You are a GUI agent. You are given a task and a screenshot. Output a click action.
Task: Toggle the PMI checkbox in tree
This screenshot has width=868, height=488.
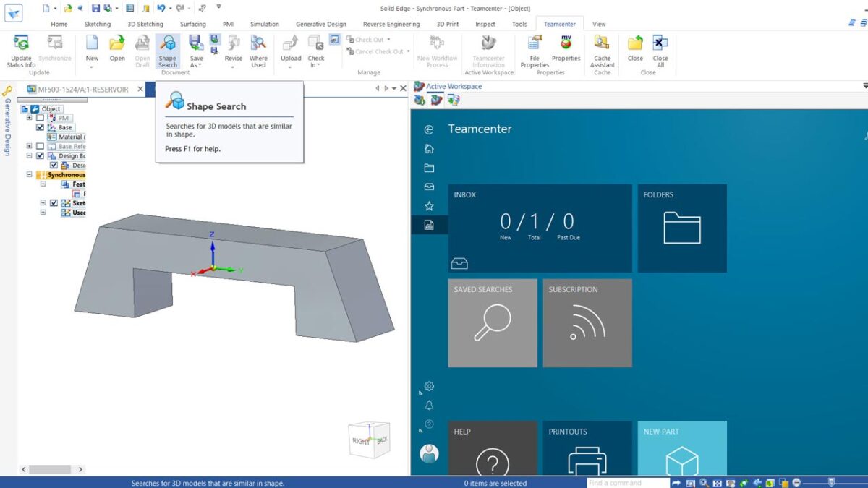coord(40,118)
